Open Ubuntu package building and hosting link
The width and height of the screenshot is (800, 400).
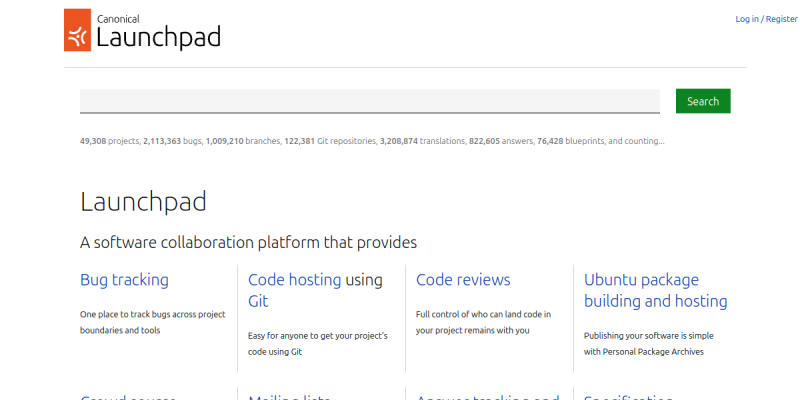click(656, 290)
